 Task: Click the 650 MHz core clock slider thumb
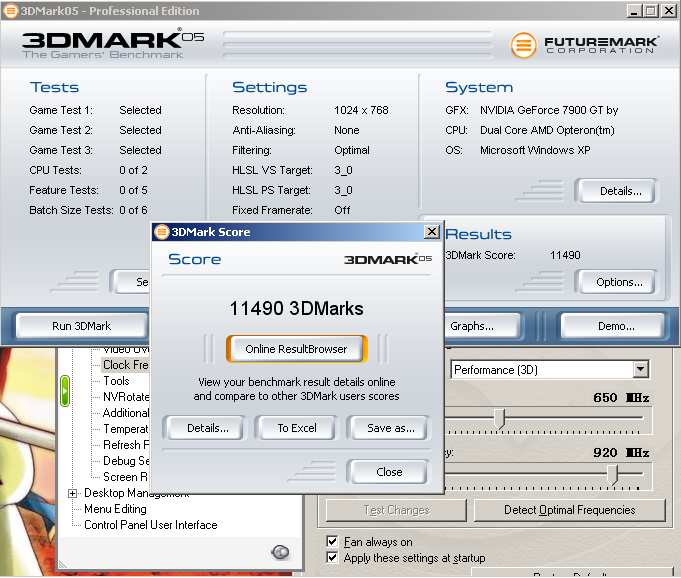click(x=500, y=419)
